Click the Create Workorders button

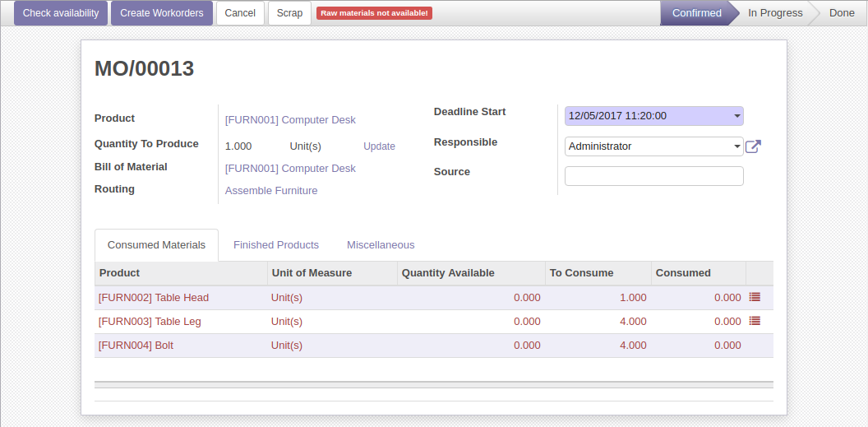(162, 13)
